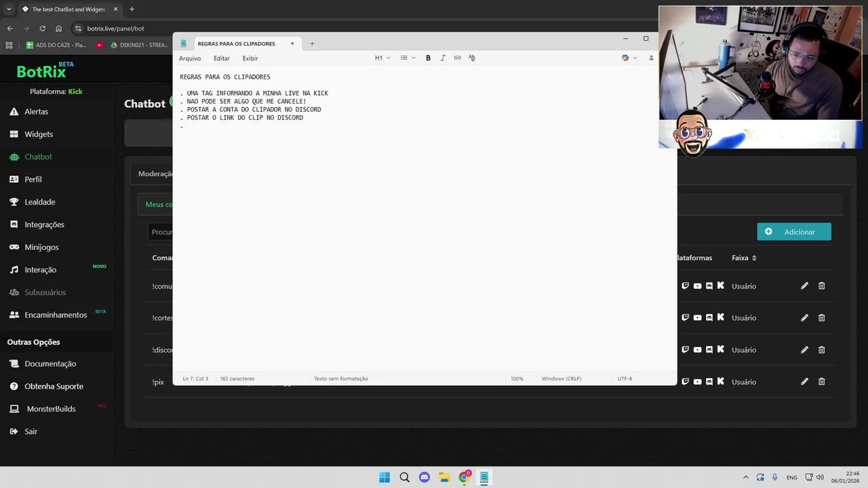Click the account icon in Notepad

[x=651, y=58]
